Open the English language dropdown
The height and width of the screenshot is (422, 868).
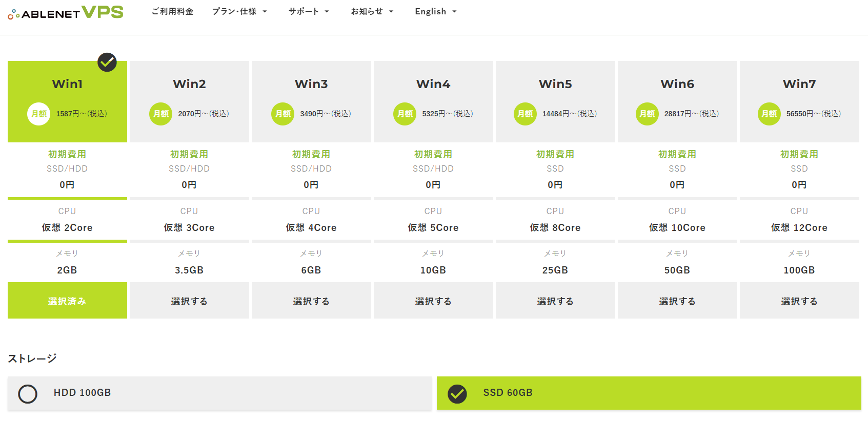tap(435, 11)
